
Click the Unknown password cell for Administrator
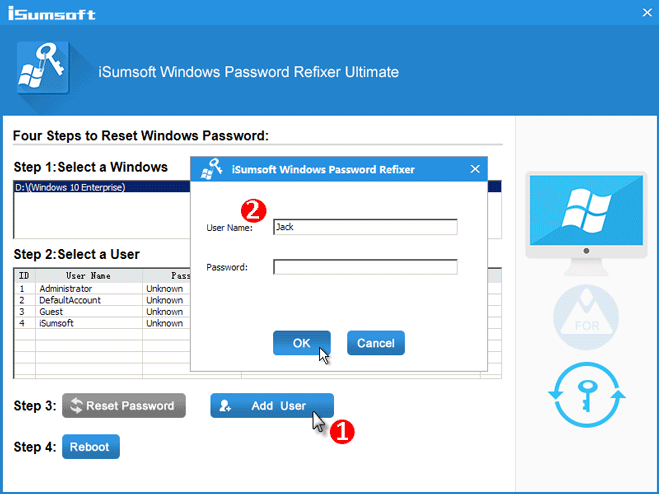tap(165, 288)
